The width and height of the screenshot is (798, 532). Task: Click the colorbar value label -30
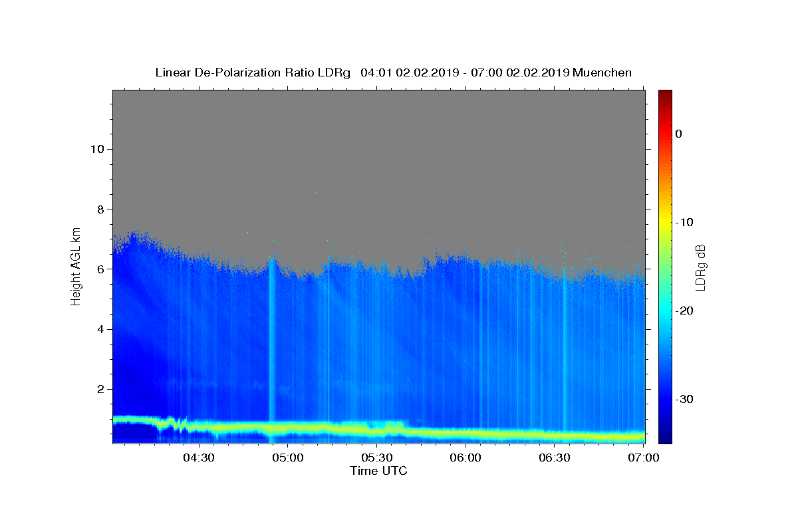point(685,399)
